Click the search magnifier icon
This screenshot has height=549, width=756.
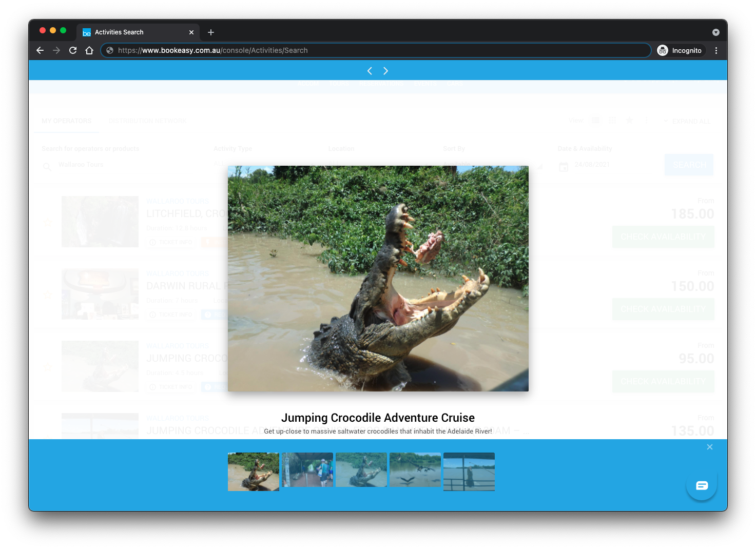pyautogui.click(x=47, y=166)
